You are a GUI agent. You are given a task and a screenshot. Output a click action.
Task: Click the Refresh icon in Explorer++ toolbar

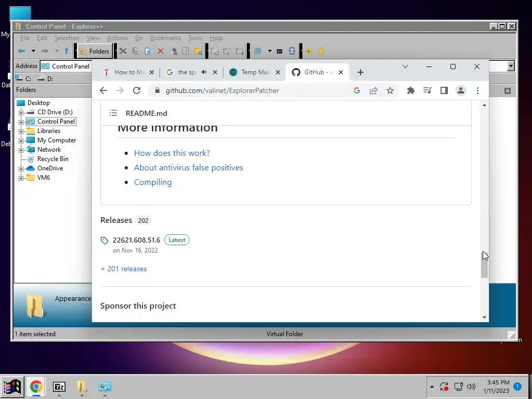tap(292, 51)
